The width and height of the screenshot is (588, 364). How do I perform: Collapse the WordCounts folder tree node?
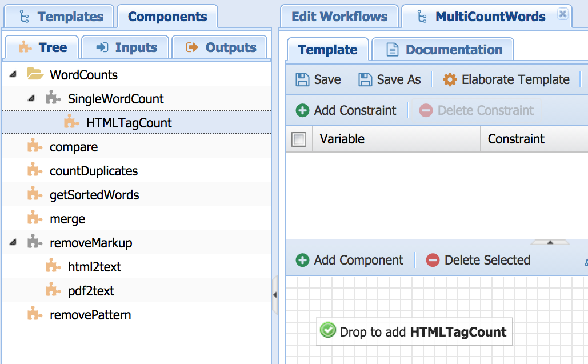click(x=13, y=75)
